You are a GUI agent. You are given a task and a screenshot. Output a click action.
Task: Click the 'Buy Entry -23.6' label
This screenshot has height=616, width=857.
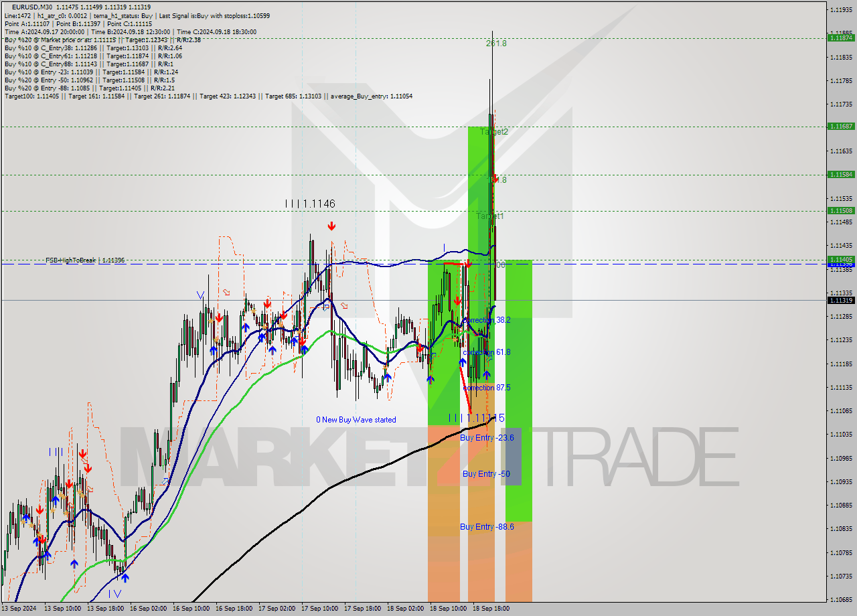487,437
